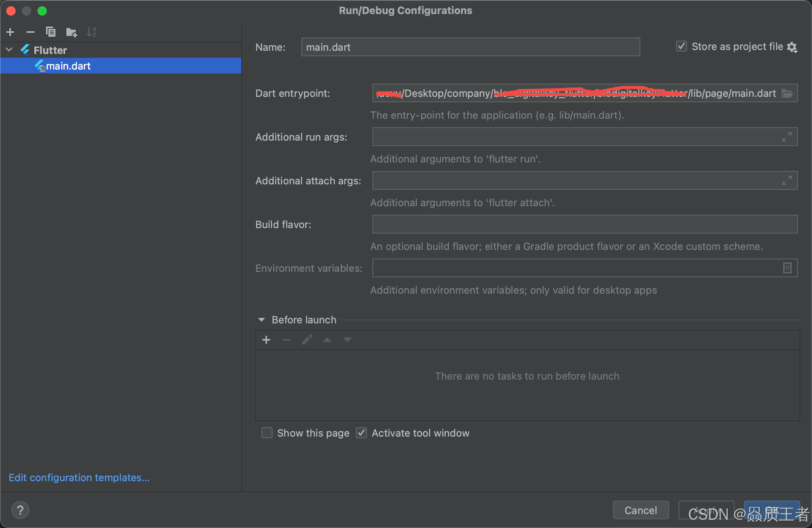Expand the Additional run args editor
This screenshot has height=528, width=812.
787,137
